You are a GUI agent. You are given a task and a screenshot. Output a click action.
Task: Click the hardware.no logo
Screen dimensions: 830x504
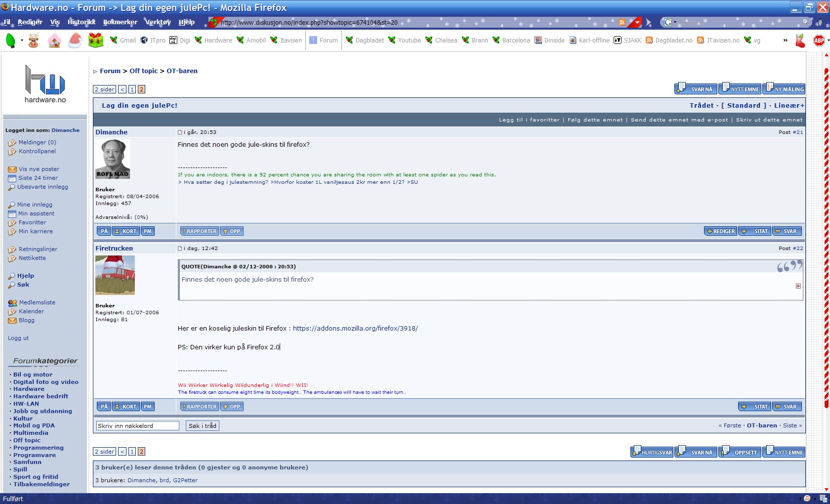click(45, 84)
